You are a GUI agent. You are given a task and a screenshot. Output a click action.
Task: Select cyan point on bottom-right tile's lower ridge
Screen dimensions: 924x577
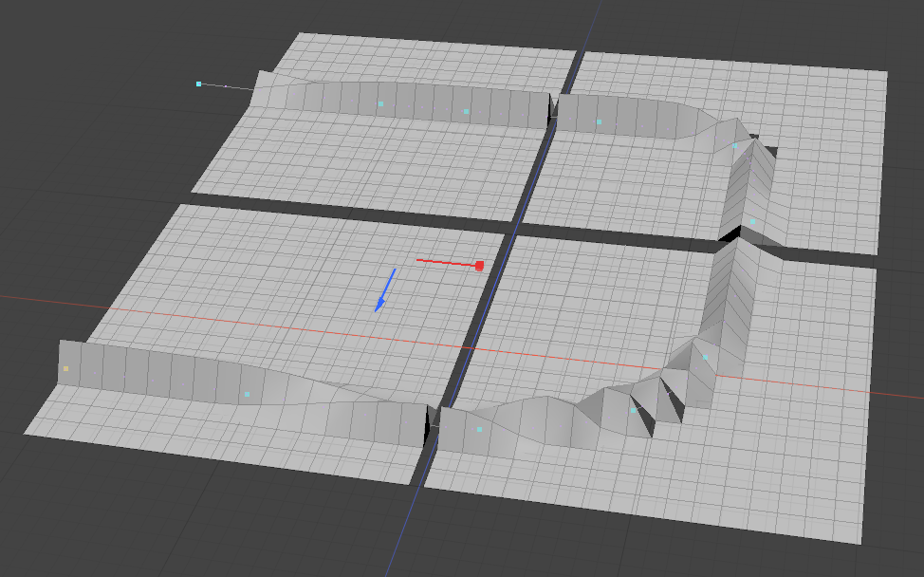click(x=479, y=429)
